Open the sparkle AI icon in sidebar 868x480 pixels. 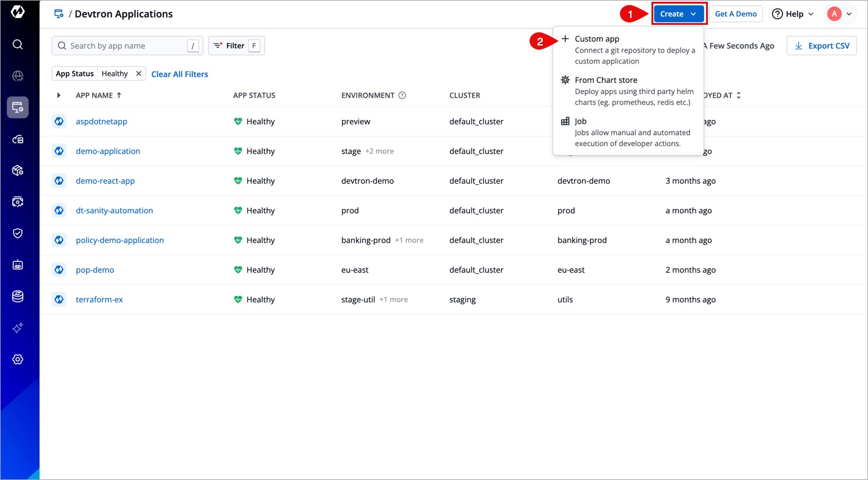[18, 328]
